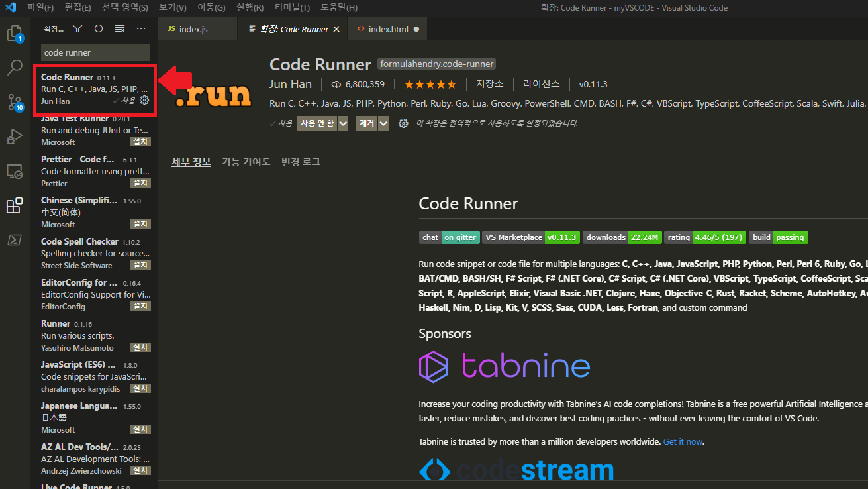868x489 pixels.
Task: Refresh the extensions list
Action: click(x=99, y=29)
